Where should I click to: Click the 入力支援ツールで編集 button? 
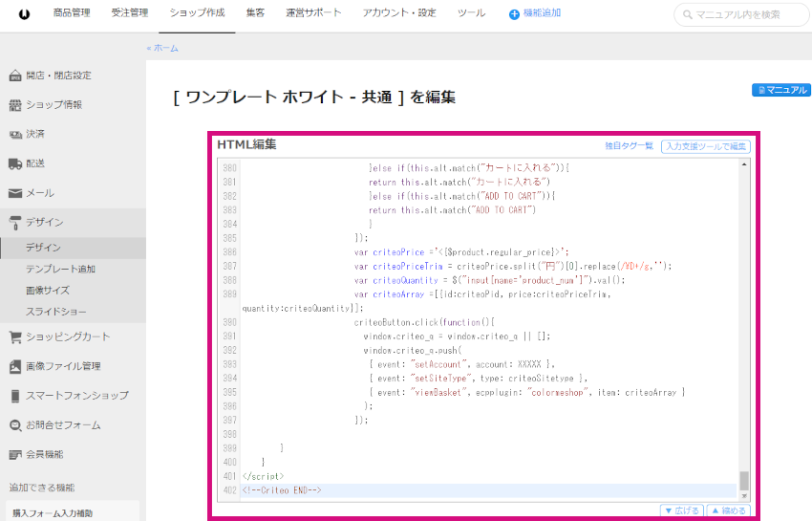pyautogui.click(x=706, y=146)
